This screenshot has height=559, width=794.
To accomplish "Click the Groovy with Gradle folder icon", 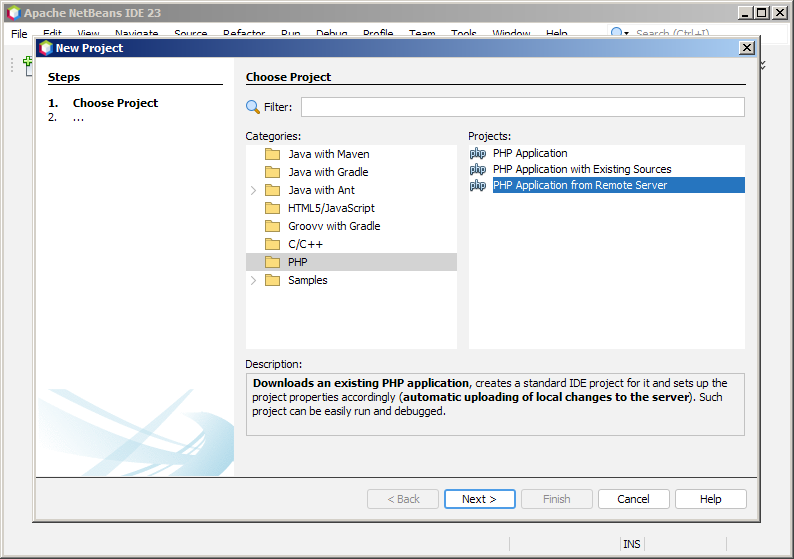I will click(x=272, y=226).
